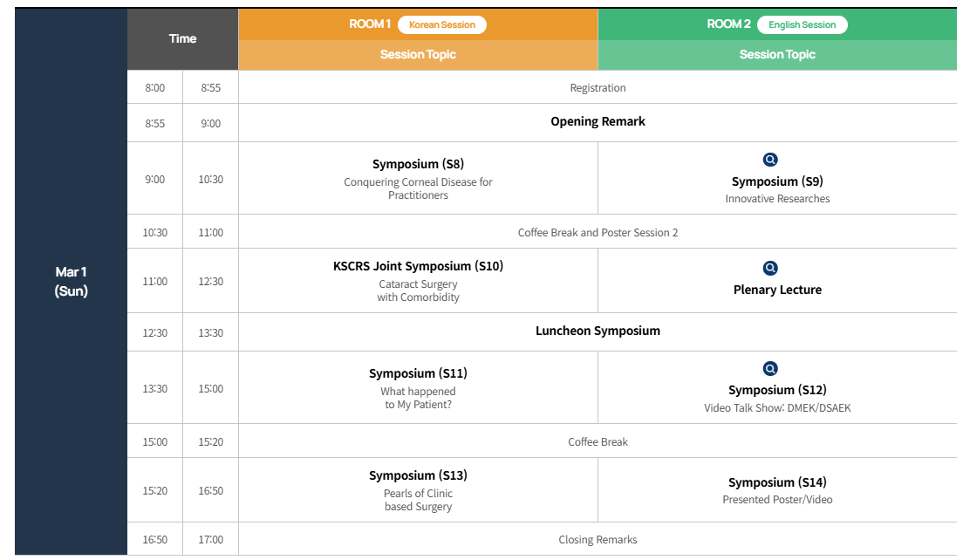This screenshot has height=560, width=963.
Task: Click Symposium (S13) session title
Action: click(418, 475)
